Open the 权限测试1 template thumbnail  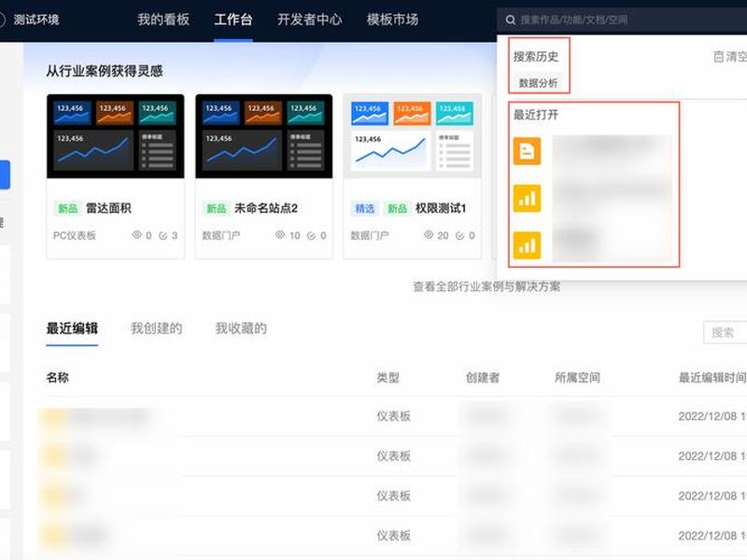[x=413, y=136]
